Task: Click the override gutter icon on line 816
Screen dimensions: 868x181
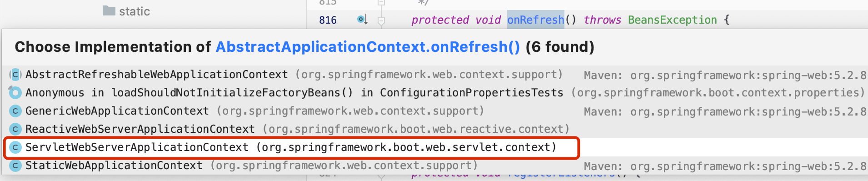Action: [x=362, y=20]
